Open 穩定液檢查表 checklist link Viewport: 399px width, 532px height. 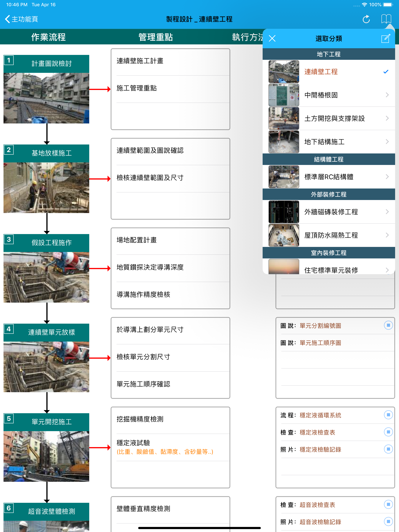(x=317, y=432)
